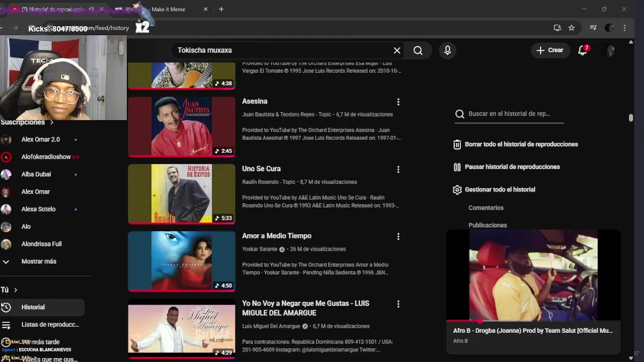
Task: Start voice search with the microphone
Action: 447,50
